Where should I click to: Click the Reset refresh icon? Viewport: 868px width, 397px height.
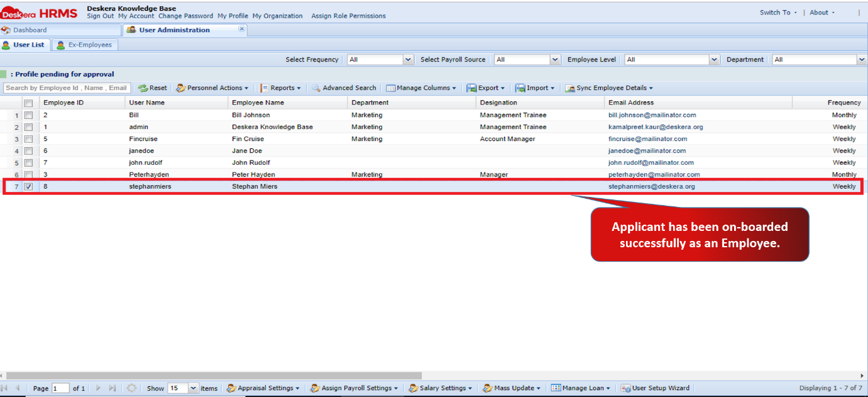[143, 88]
